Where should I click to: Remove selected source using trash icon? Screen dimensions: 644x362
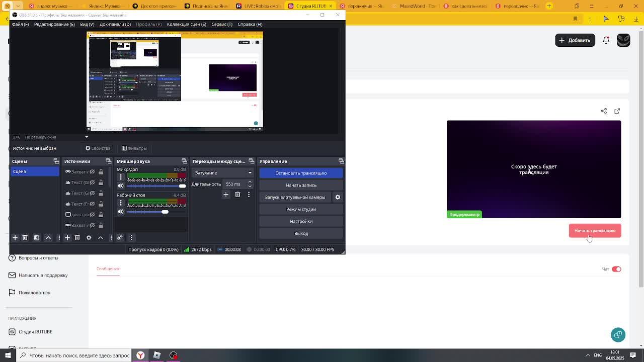pyautogui.click(x=77, y=238)
